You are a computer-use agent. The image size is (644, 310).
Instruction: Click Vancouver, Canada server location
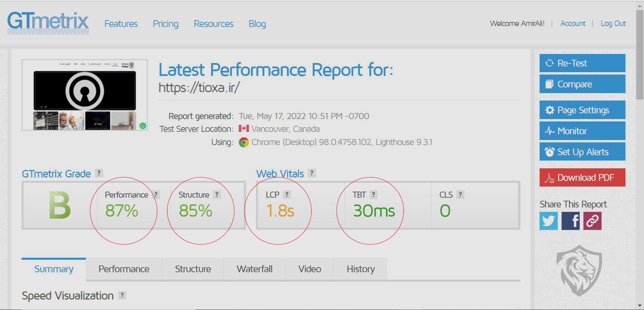pyautogui.click(x=286, y=129)
